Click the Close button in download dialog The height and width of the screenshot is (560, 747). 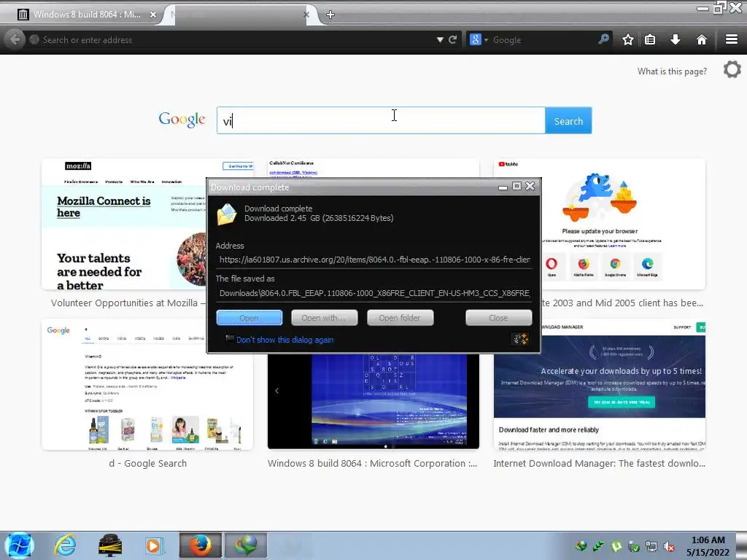coord(499,318)
